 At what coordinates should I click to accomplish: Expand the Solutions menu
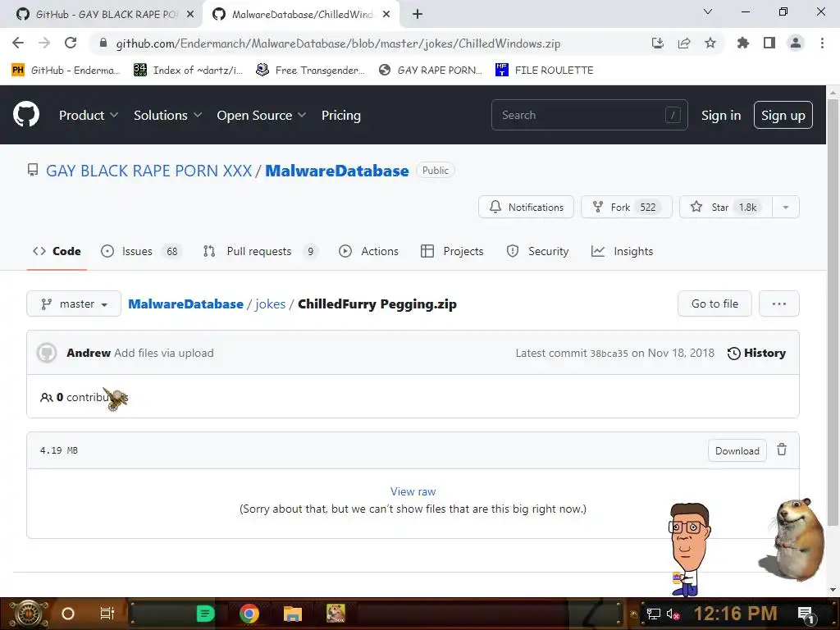tap(167, 115)
